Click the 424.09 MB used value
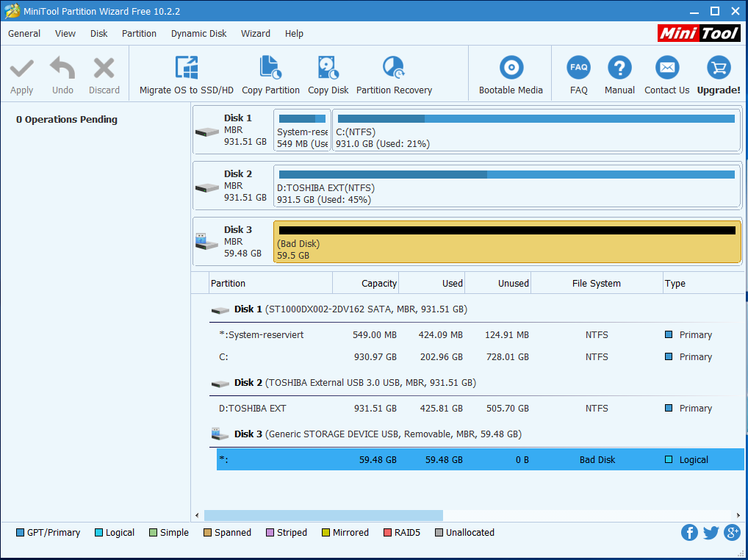The width and height of the screenshot is (748, 560). 440,335
